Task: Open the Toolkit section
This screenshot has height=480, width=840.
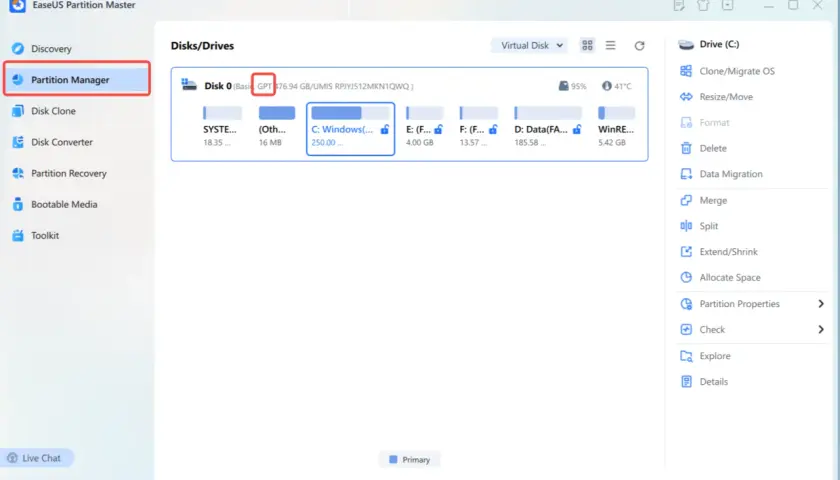Action: (45, 235)
